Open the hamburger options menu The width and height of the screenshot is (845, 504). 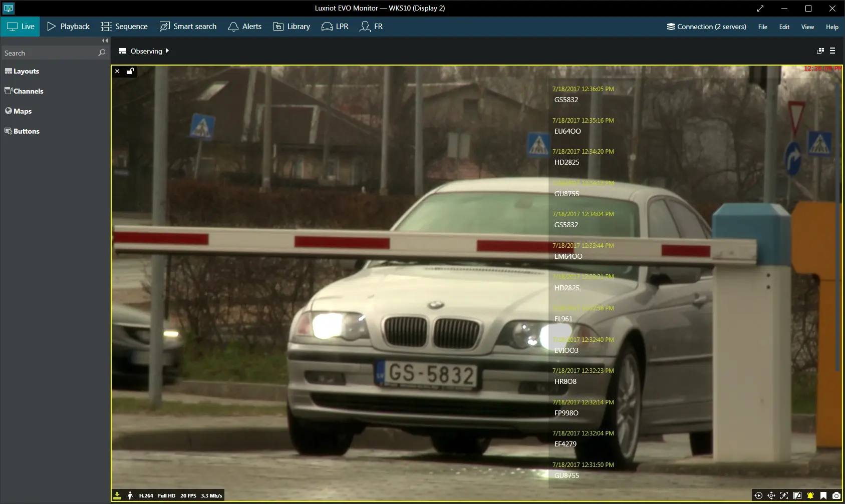click(832, 51)
